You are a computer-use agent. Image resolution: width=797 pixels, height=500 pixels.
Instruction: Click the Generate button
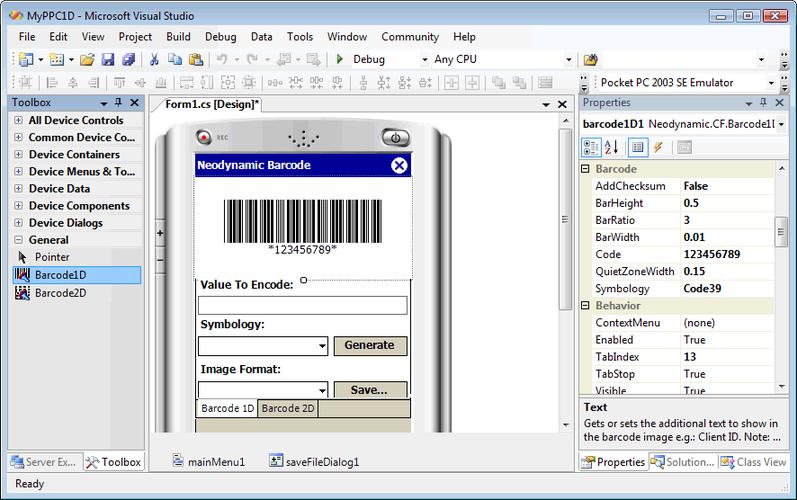tap(369, 345)
